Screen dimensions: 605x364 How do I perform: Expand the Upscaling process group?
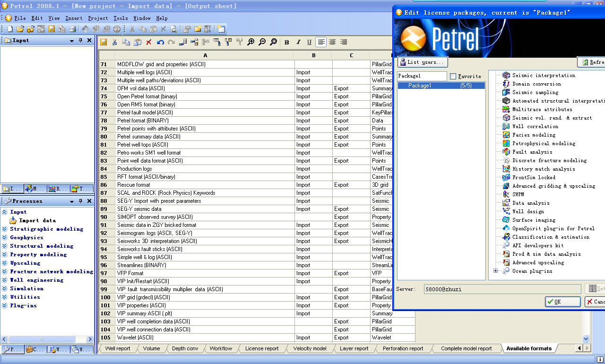coord(5,263)
